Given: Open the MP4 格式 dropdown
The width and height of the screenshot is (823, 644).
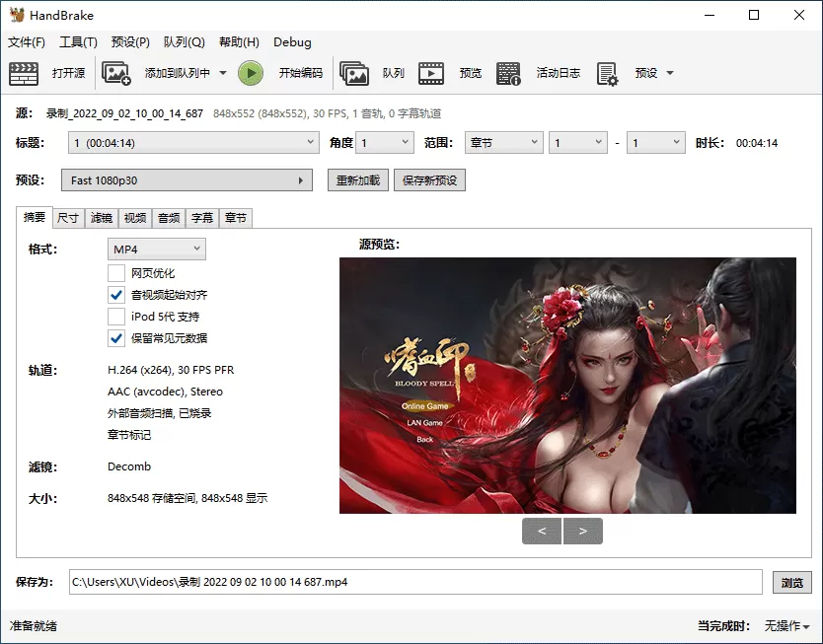Looking at the screenshot, I should 155,249.
